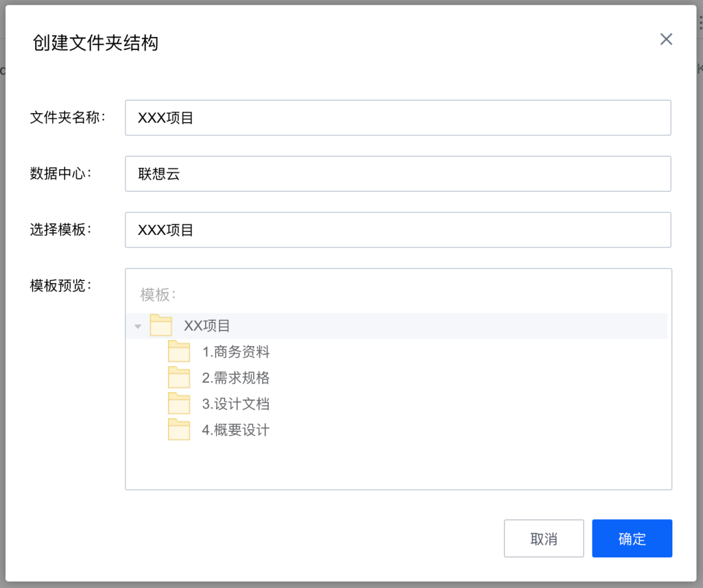Select the 1.商务资料 folder row
703x588 pixels.
(396, 352)
